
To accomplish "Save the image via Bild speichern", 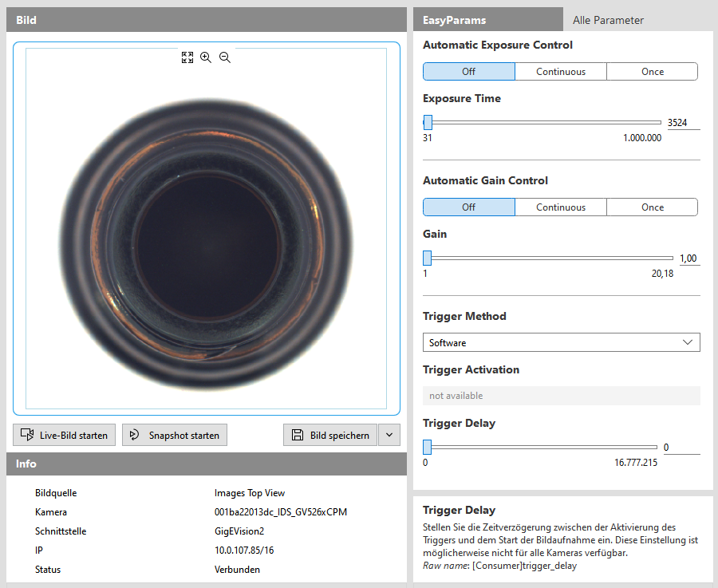I will tap(330, 435).
